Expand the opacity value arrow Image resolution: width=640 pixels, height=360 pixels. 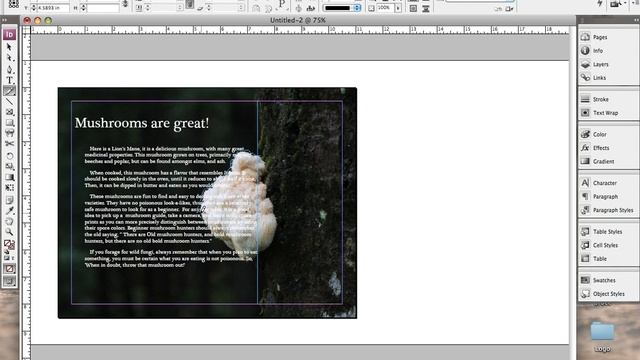point(398,8)
